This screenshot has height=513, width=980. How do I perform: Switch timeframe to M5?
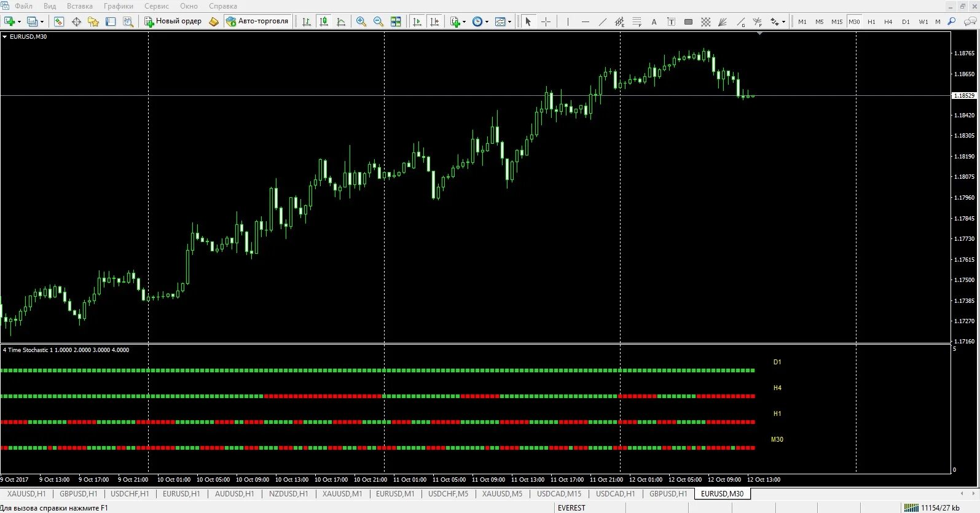[x=820, y=22]
